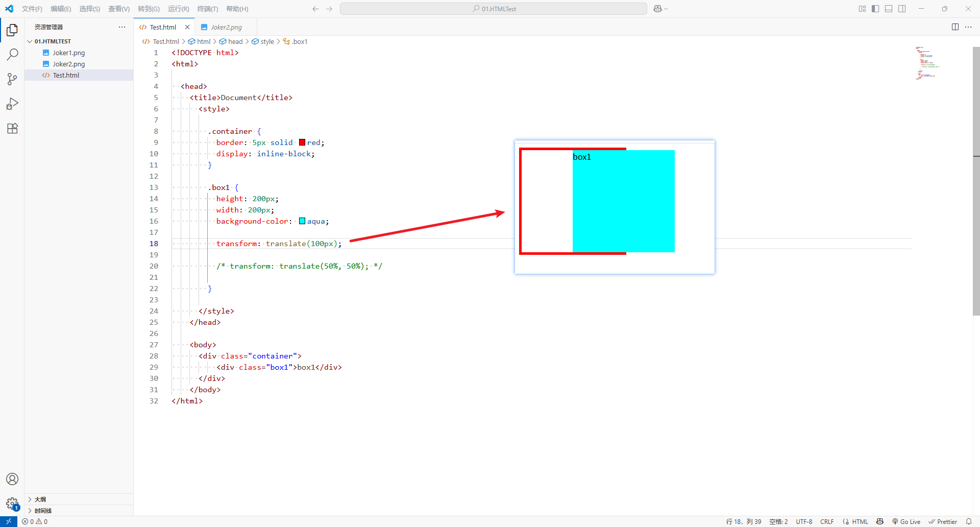This screenshot has height=527, width=980.
Task: Click html in the breadcrumb path
Action: tap(204, 41)
